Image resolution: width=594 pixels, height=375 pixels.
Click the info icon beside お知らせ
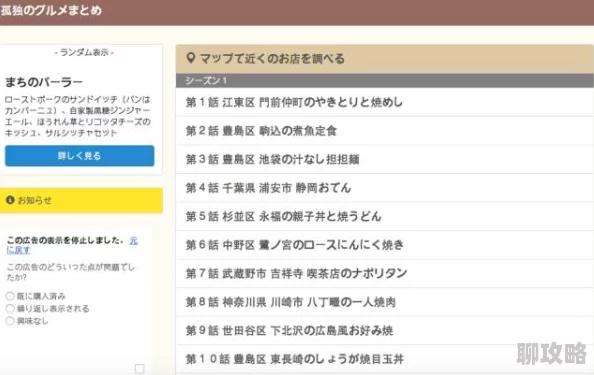tap(10, 200)
